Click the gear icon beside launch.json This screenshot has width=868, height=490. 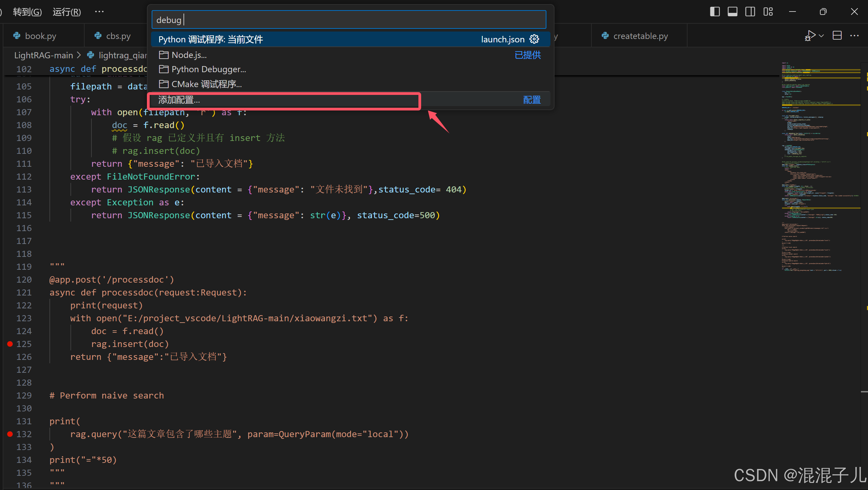(535, 39)
